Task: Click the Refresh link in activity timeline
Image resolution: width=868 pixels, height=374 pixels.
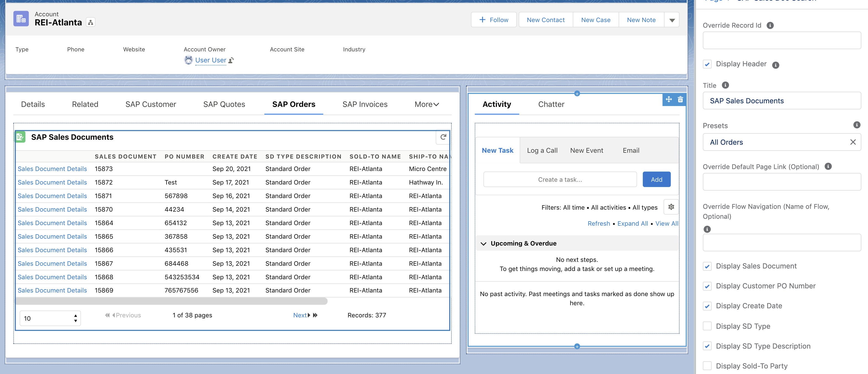Action: click(x=598, y=223)
